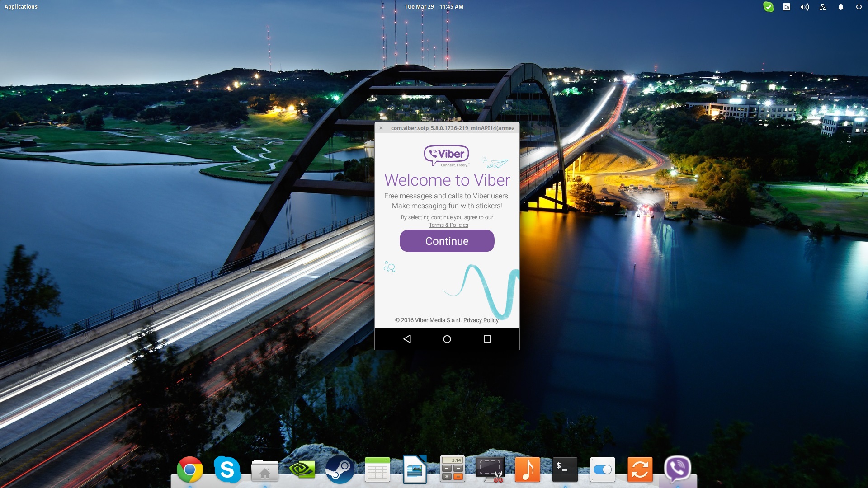Open the keyboard layout En indicator
The width and height of the screenshot is (868, 488).
(787, 7)
